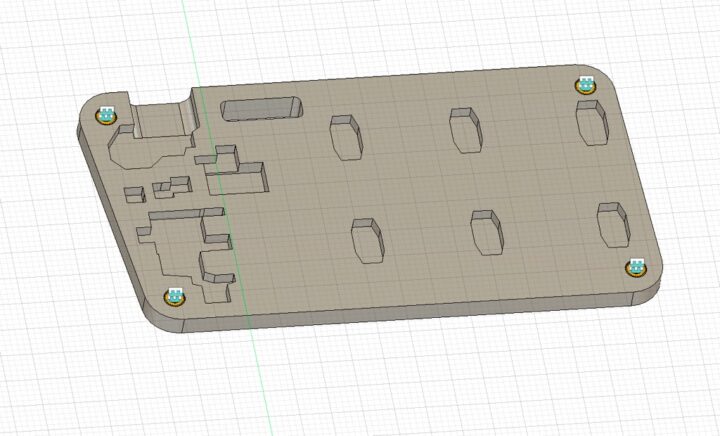This screenshot has width=720, height=436.
Task: Select the hole marker icon at bottom-right corner
Action: tap(635, 267)
